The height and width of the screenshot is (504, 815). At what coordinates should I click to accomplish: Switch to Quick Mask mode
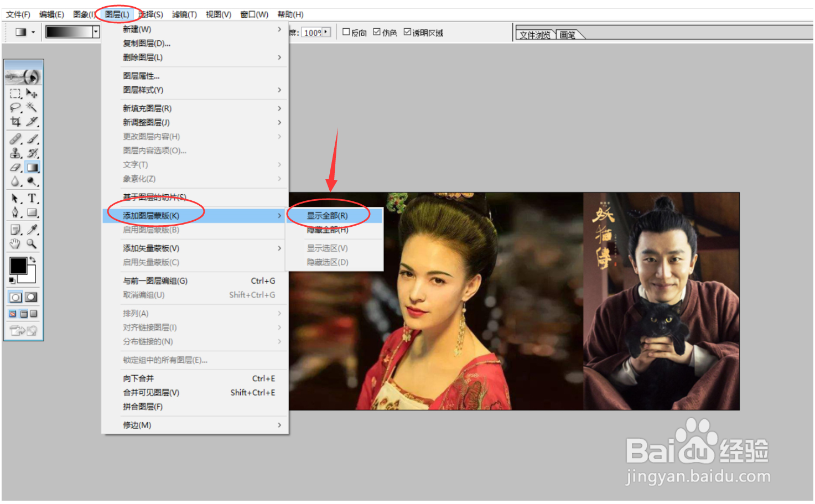[32, 297]
